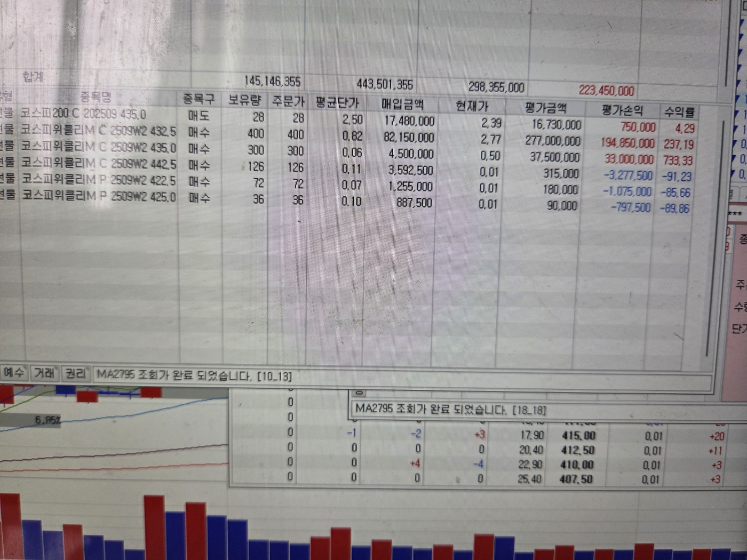Click the 평균단가 column header

pyautogui.click(x=337, y=102)
